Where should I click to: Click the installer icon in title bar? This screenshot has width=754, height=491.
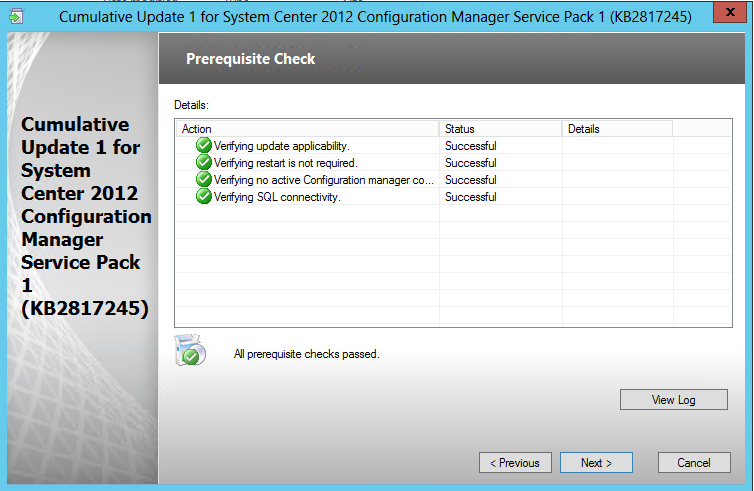(16, 17)
